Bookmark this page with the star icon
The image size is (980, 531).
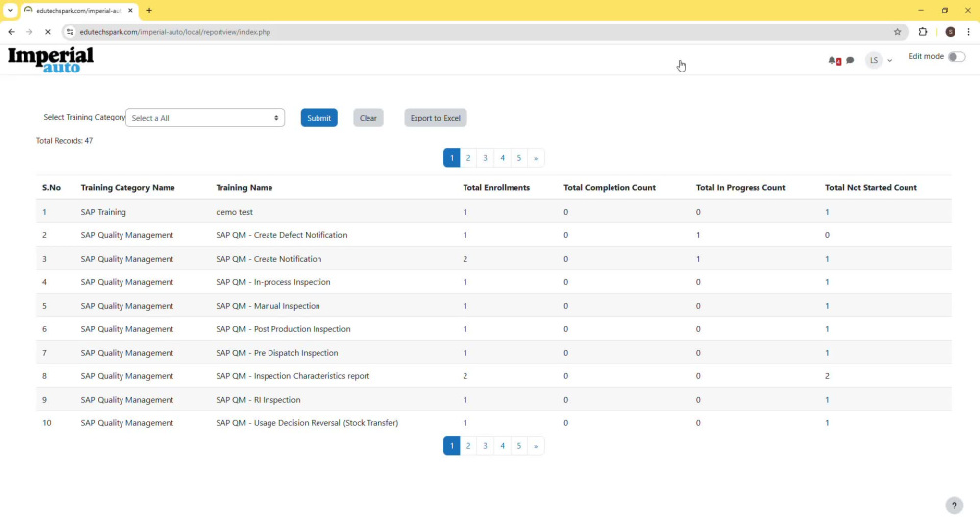pos(897,32)
